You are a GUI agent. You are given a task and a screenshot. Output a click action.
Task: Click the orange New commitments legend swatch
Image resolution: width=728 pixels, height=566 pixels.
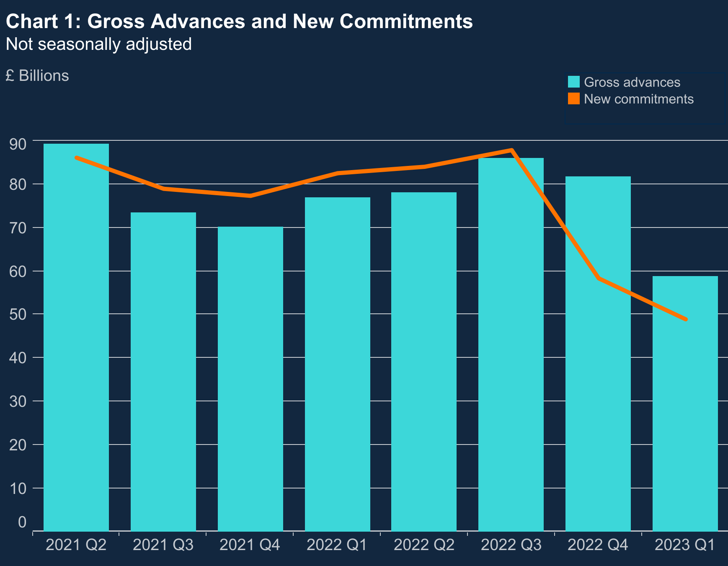(573, 99)
